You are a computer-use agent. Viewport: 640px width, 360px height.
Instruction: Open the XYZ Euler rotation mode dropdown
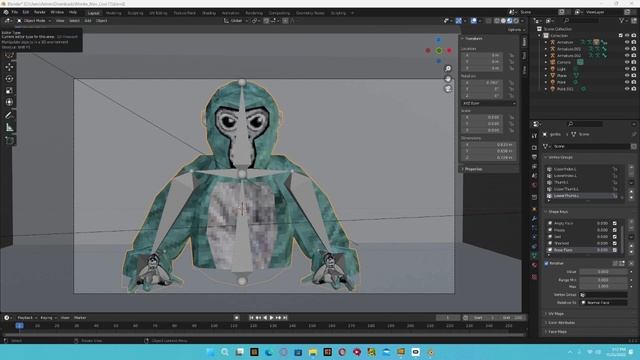click(489, 103)
